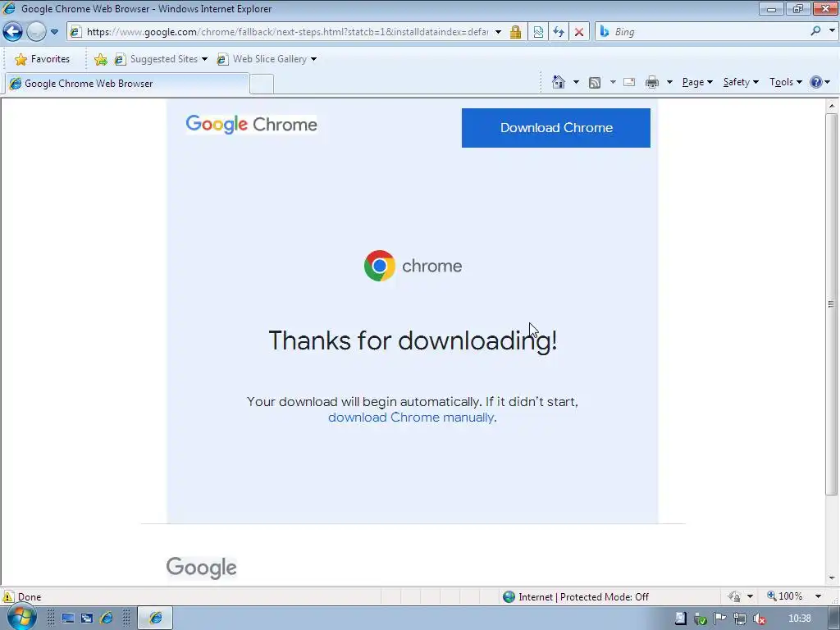Toggle the Compatibility View icon
Viewport: 840px width, 630px height.
click(538, 32)
